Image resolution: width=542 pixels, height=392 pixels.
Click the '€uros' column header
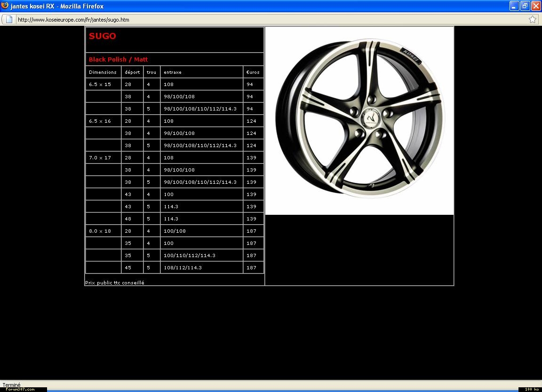click(x=254, y=72)
